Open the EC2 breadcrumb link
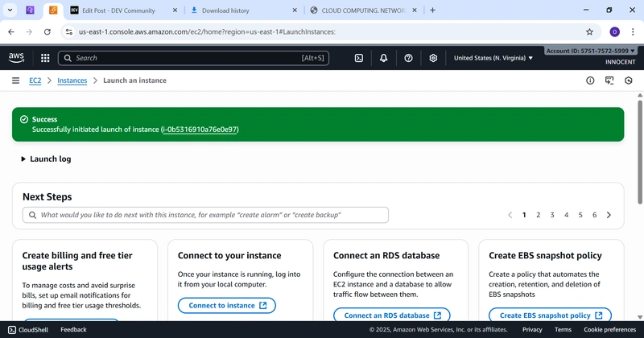 35,80
